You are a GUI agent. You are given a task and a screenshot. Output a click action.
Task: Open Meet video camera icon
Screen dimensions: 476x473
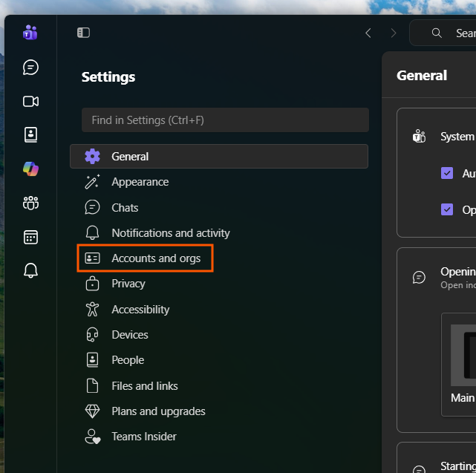30,102
